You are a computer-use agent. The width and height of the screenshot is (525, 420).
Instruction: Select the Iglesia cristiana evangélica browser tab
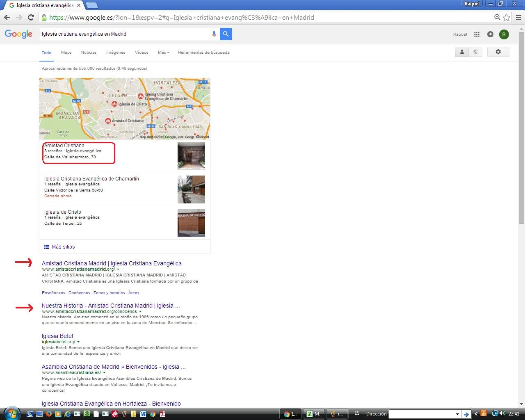click(43, 5)
